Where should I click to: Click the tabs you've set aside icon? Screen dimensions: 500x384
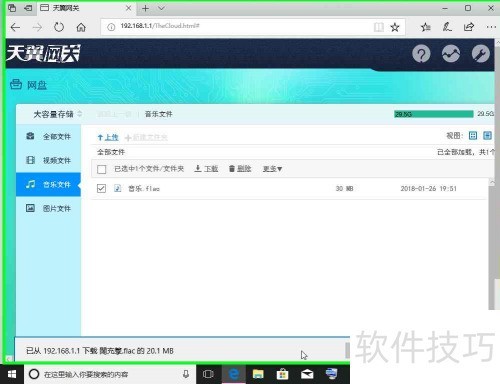[12, 8]
